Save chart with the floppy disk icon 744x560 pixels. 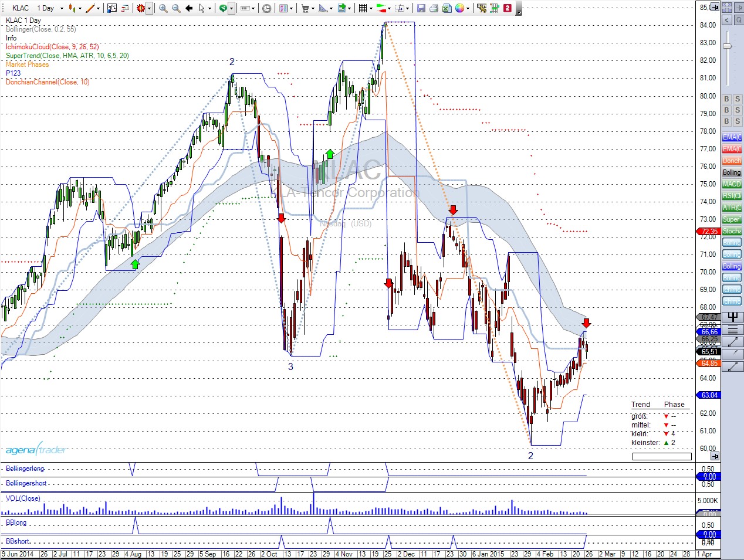click(421, 8)
